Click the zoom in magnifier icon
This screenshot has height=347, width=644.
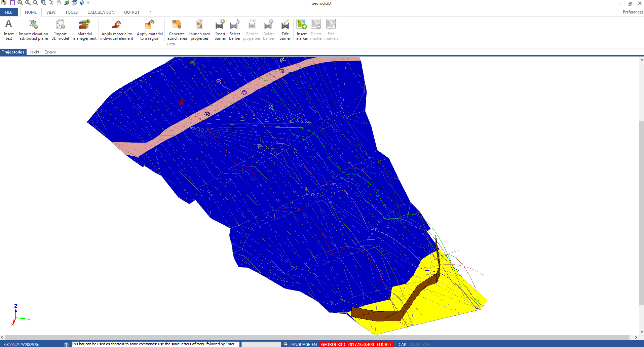(28, 3)
